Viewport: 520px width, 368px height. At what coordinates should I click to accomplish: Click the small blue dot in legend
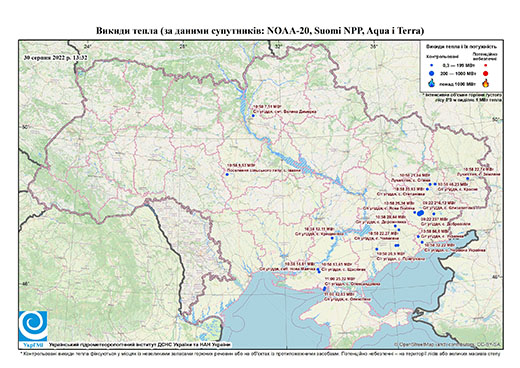click(x=432, y=65)
